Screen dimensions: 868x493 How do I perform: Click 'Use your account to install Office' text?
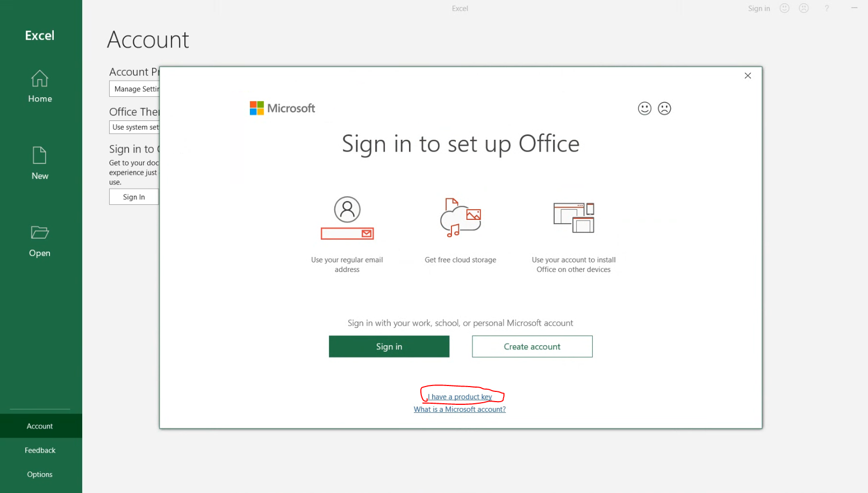coord(574,265)
